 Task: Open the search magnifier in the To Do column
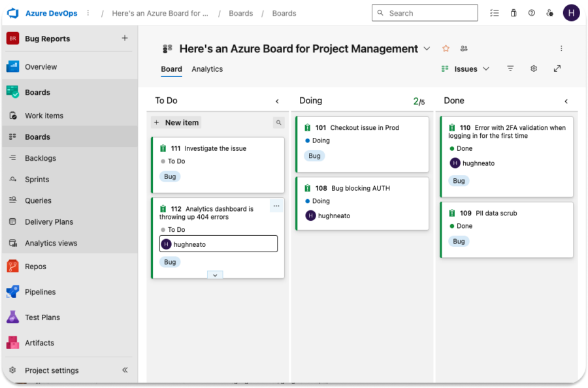tap(279, 122)
